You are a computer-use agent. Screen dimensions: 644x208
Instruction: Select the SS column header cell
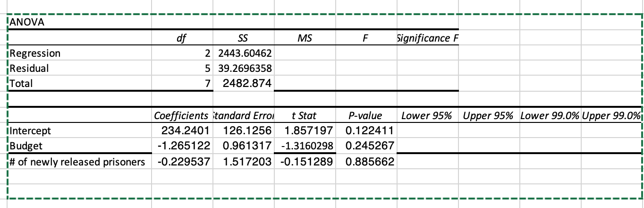244,38
